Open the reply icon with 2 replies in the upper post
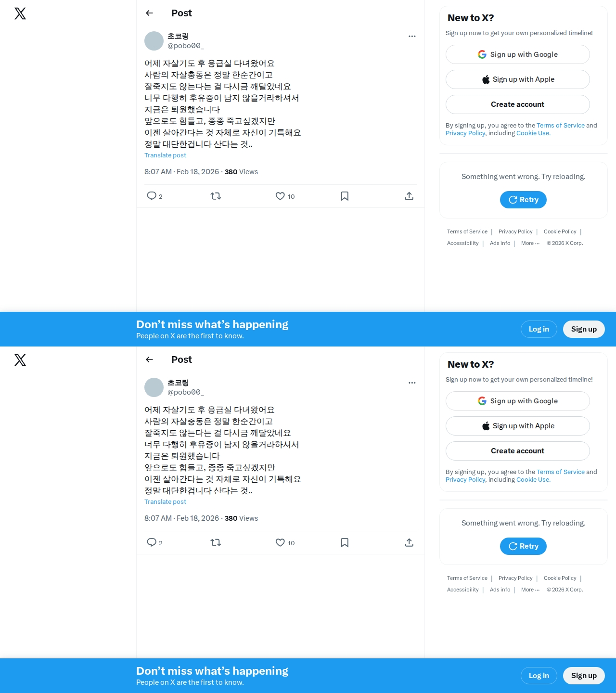The height and width of the screenshot is (693, 616). tap(152, 196)
